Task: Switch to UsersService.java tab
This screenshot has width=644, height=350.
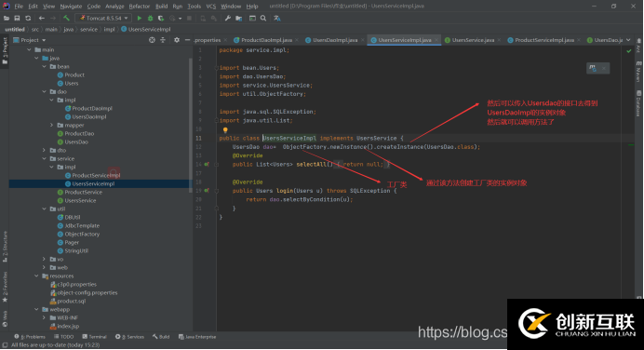Action: tap(473, 40)
